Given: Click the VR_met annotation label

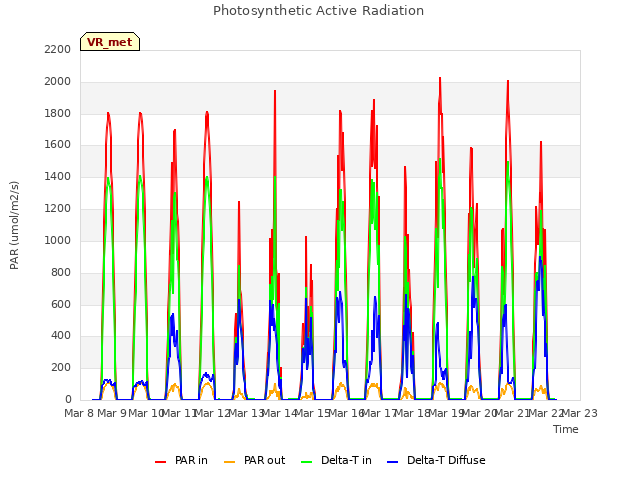Looking at the screenshot, I should 110,42.
